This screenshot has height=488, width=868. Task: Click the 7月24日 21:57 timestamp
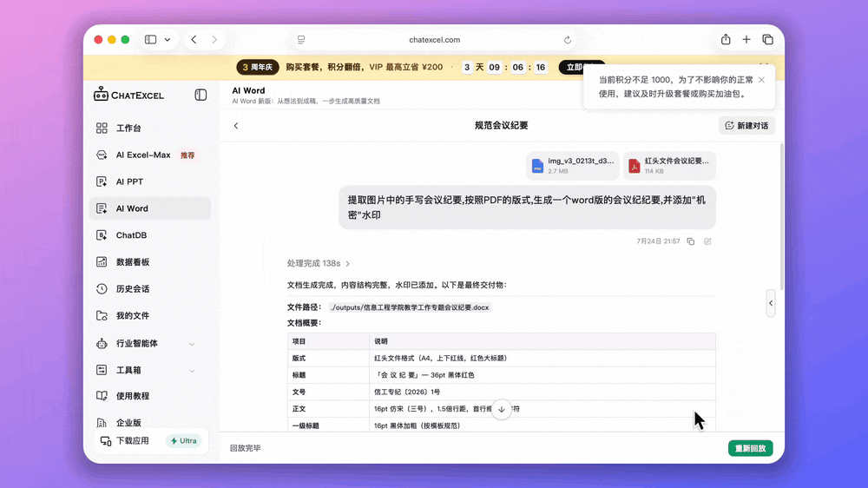point(658,241)
